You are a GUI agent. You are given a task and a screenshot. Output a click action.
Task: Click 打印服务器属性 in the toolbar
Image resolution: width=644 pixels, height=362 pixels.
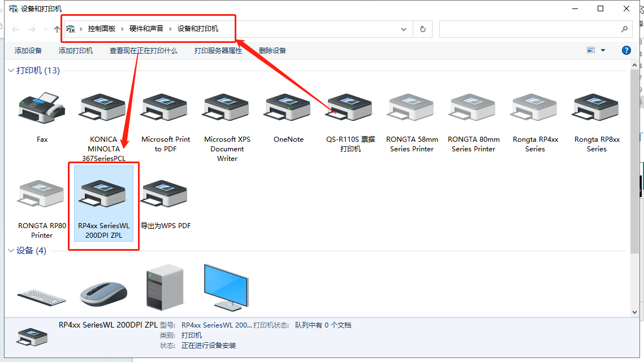point(218,51)
